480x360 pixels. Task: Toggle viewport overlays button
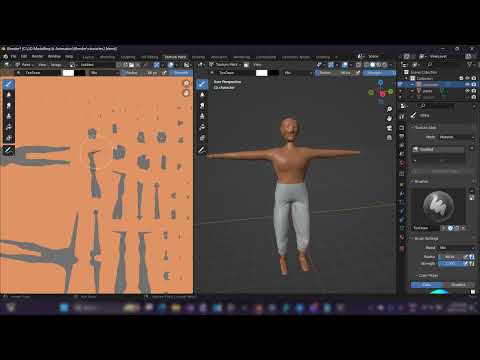click(346, 65)
